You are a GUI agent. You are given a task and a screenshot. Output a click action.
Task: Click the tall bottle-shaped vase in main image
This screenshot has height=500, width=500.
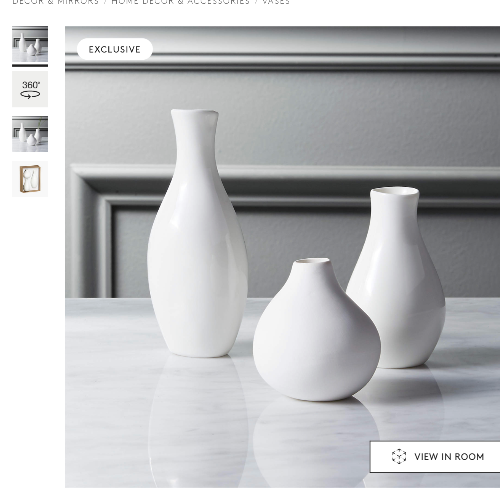[197, 233]
